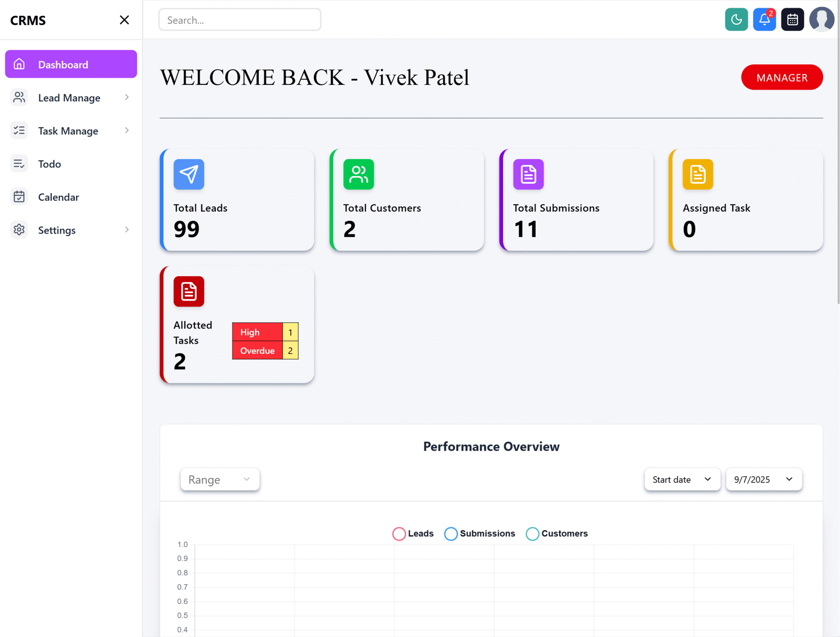This screenshot has width=840, height=637.
Task: Click the Search input field
Action: pos(240,20)
